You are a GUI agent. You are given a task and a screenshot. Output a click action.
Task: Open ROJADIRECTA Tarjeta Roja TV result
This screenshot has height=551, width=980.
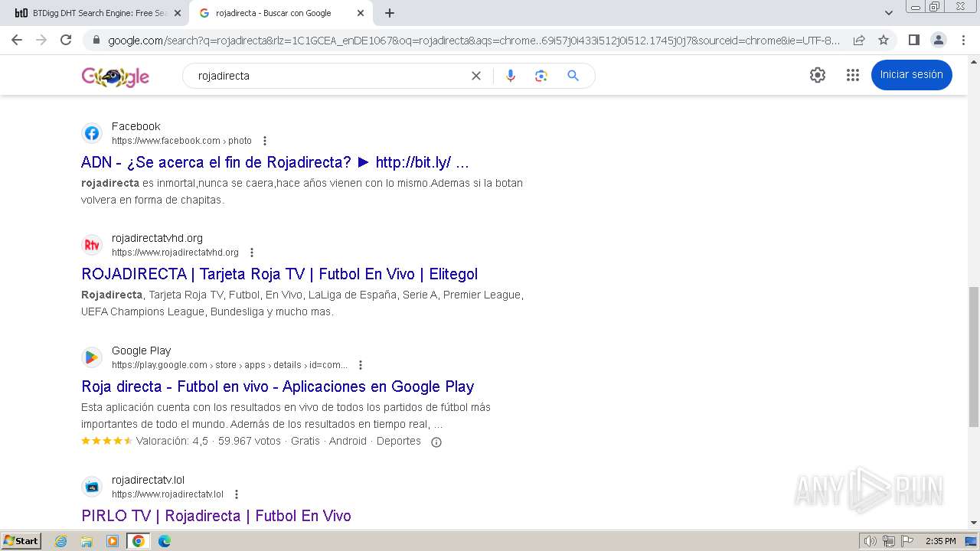(279, 274)
